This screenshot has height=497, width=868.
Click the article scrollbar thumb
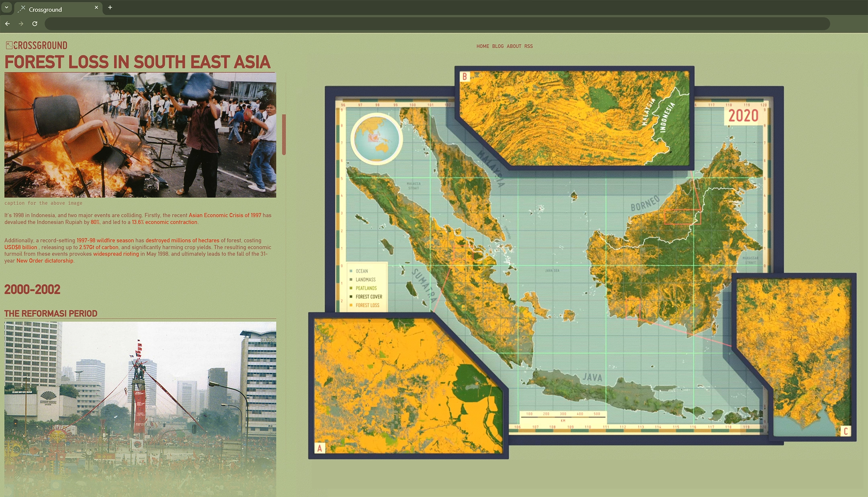(x=284, y=134)
